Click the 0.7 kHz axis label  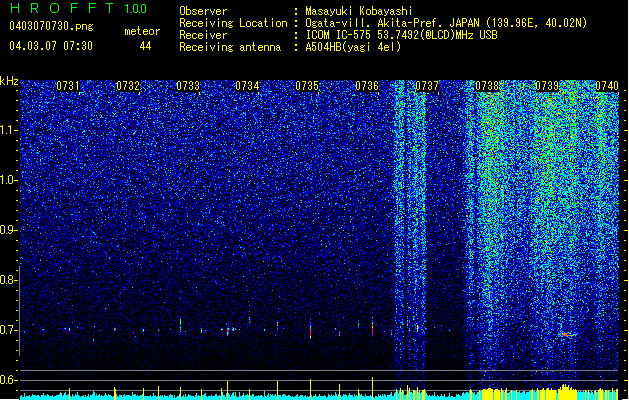click(x=8, y=330)
